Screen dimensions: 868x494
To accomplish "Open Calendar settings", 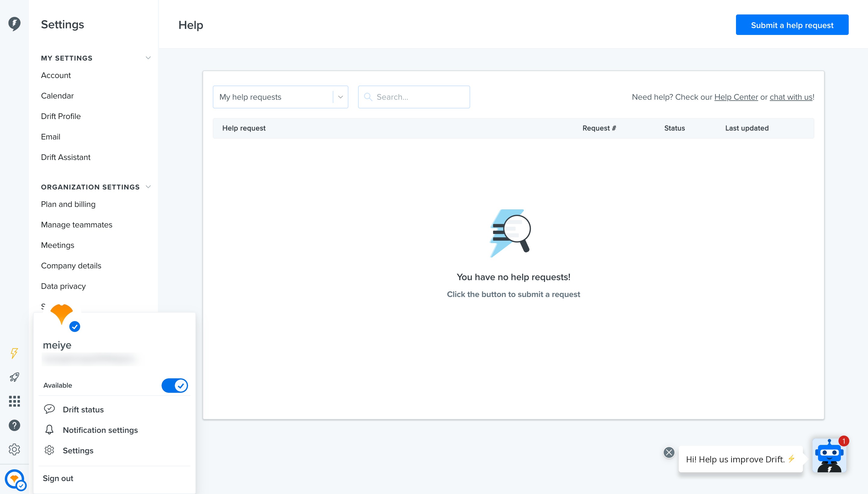I will (57, 96).
